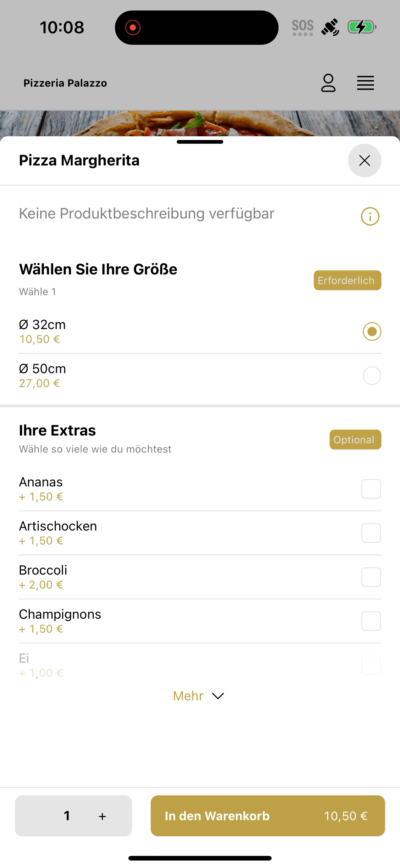Tap the screen recording indicator
Image resolution: width=400 pixels, height=868 pixels.
coord(133,27)
